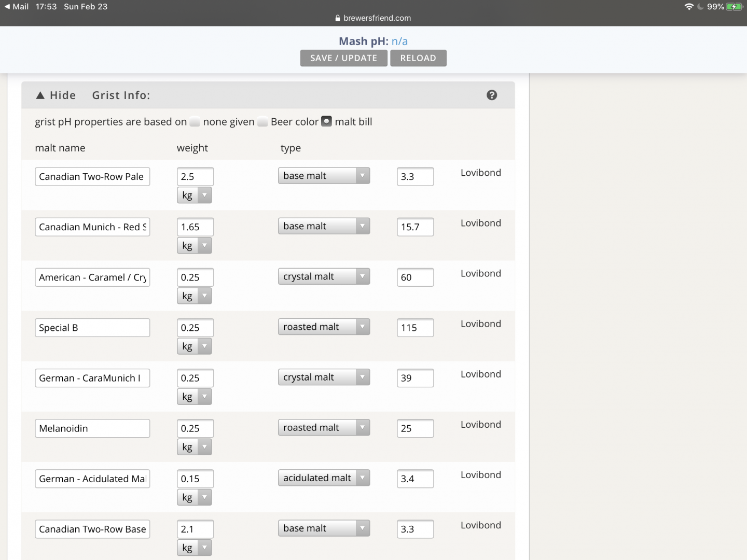The height and width of the screenshot is (560, 747).
Task: Open the kg unit dropdown for German CaraMunich
Action: click(x=195, y=397)
